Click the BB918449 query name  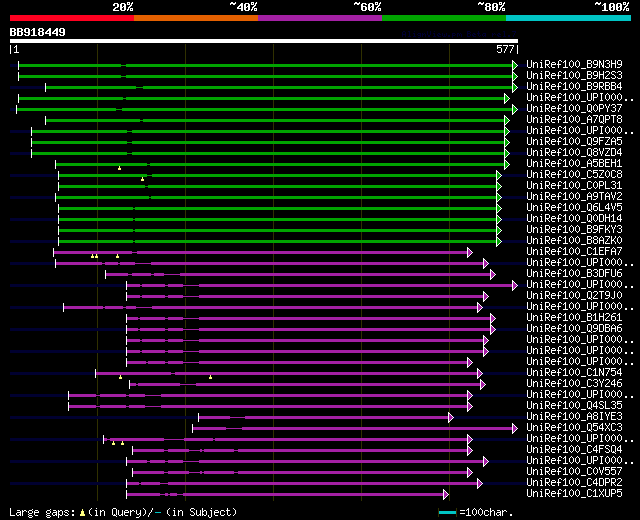tap(38, 32)
